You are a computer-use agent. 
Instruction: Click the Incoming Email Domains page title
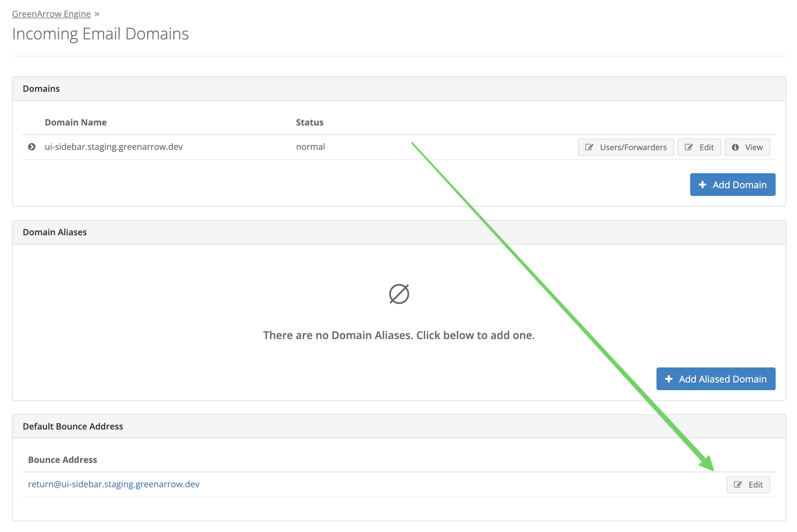[x=100, y=34]
